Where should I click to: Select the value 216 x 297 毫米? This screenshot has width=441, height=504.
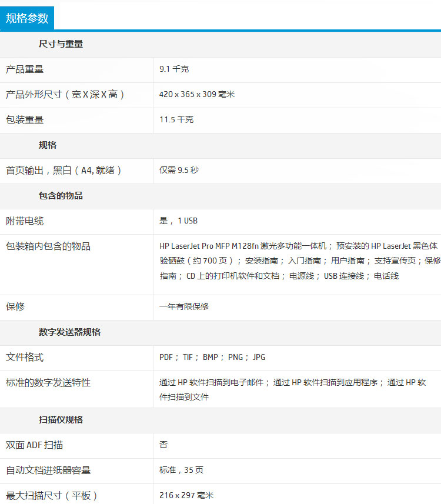tap(186, 495)
